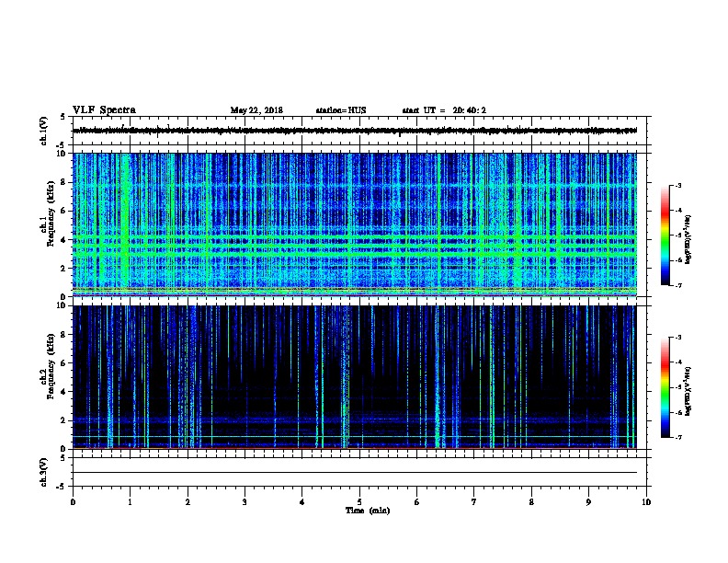
Task: Click the "-7" label on ch.2 color scale
Action: (677, 437)
